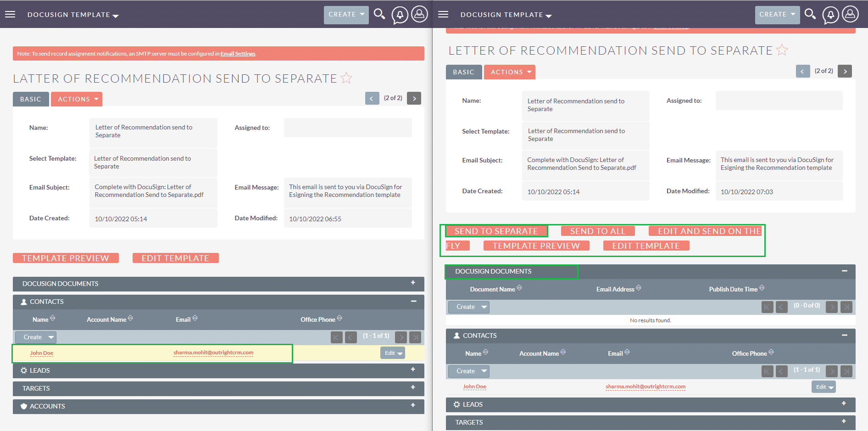Image resolution: width=868 pixels, height=431 pixels.
Task: Go to previous record in left window
Action: [x=372, y=98]
